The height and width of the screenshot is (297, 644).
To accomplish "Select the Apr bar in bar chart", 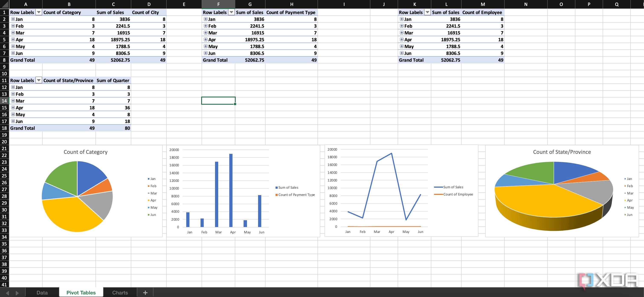I will [x=231, y=190].
